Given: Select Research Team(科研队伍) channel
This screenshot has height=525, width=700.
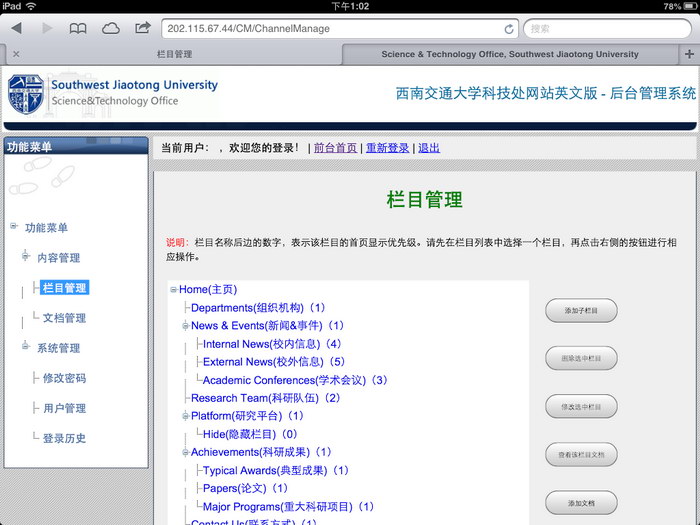Looking at the screenshot, I should tap(266, 398).
